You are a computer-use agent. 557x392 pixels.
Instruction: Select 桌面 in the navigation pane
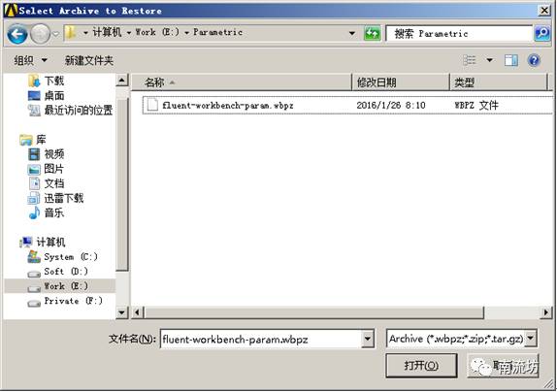coord(47,95)
